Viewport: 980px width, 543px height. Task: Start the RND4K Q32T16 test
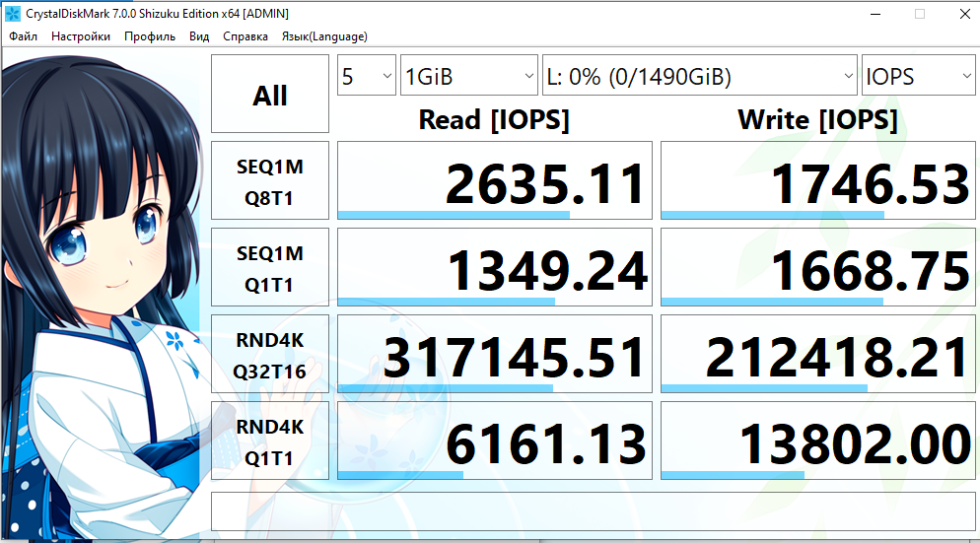tap(270, 355)
